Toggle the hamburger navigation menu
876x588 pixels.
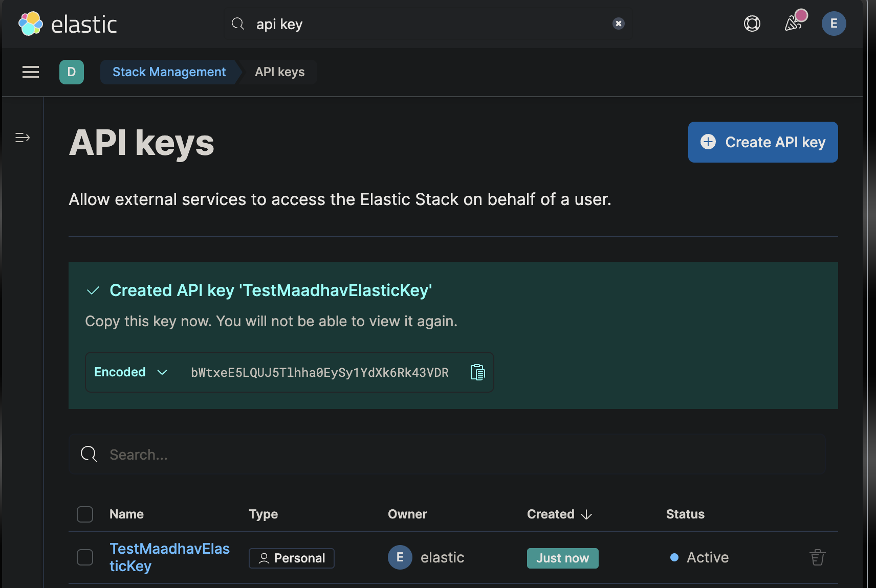click(x=31, y=72)
